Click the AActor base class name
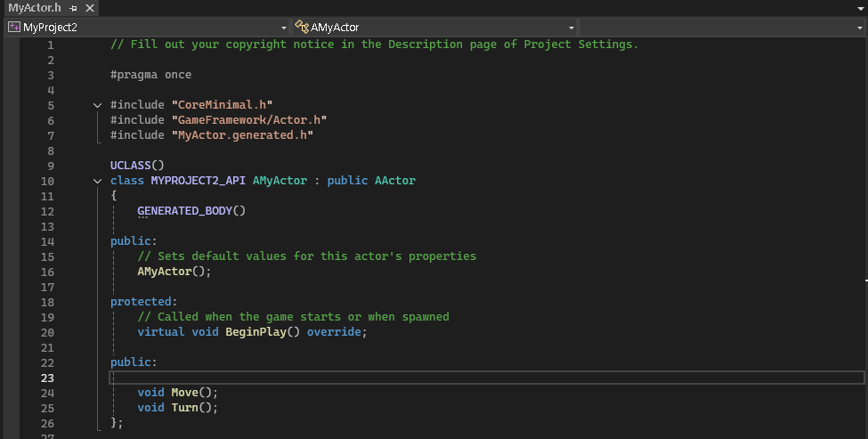The image size is (868, 439). (395, 181)
